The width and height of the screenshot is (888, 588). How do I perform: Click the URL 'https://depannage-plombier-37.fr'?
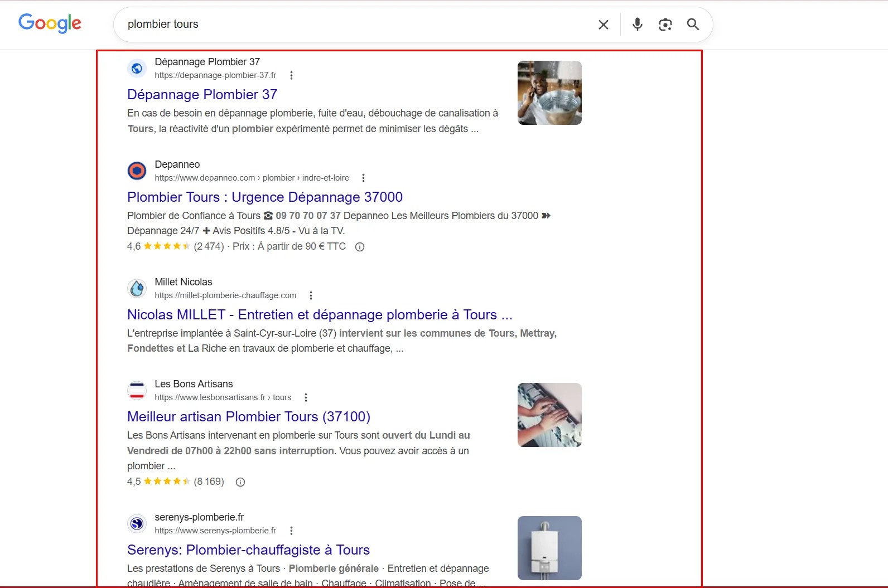(x=215, y=75)
